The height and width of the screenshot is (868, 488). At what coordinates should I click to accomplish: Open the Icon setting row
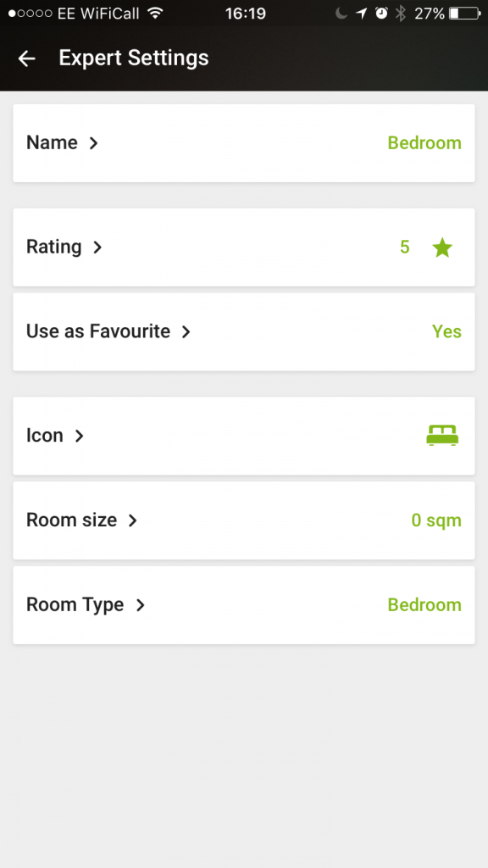tap(244, 436)
